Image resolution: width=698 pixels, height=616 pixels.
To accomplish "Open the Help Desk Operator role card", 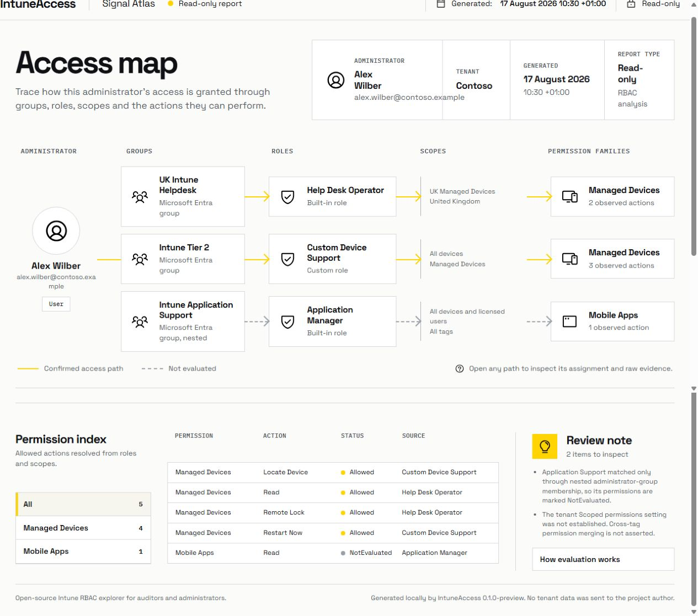I will 332,196.
